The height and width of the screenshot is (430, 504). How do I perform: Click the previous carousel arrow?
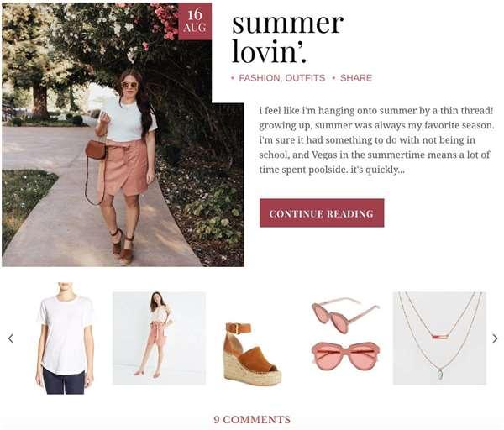[11, 338]
